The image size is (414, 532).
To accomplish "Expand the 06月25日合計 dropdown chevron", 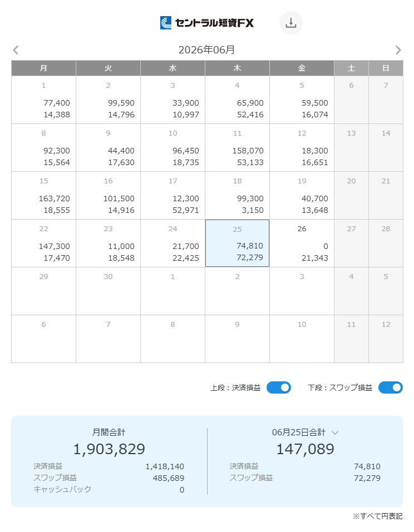I will (x=335, y=432).
